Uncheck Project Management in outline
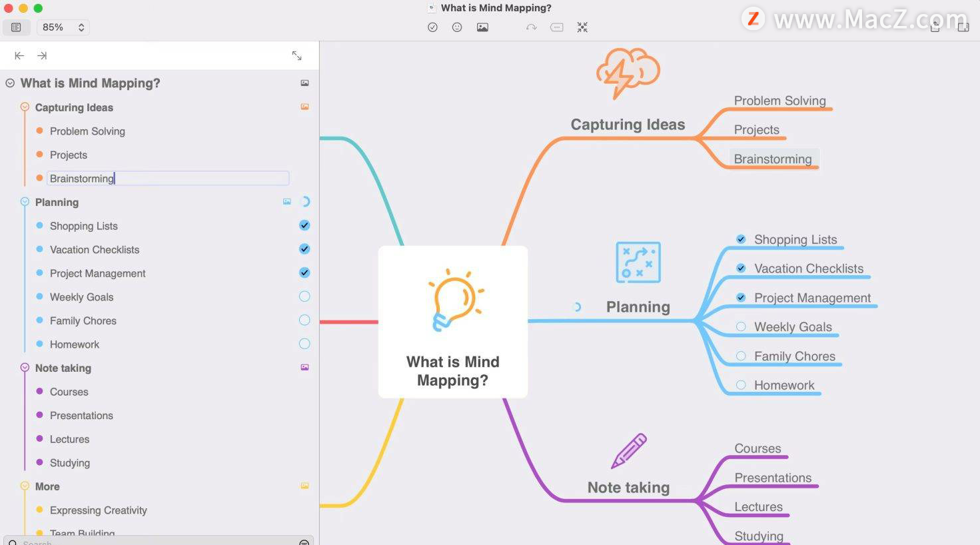 coord(304,272)
